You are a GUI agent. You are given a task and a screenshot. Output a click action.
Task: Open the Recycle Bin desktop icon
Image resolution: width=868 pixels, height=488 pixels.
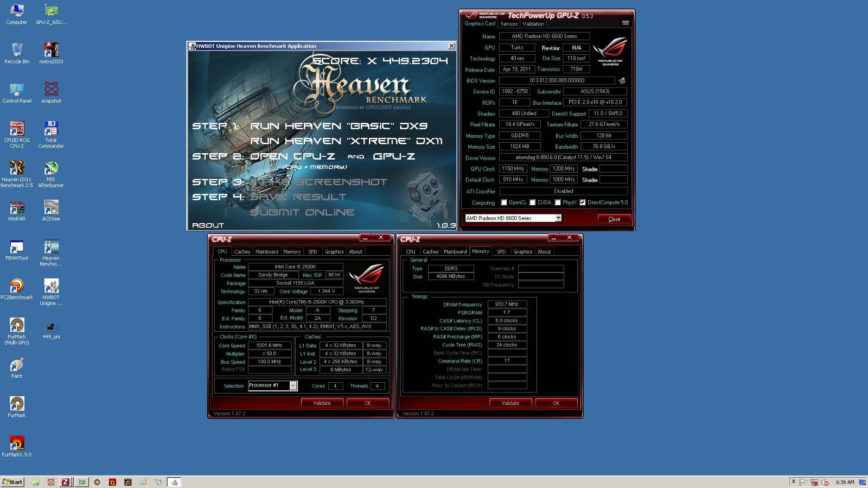pyautogui.click(x=17, y=53)
